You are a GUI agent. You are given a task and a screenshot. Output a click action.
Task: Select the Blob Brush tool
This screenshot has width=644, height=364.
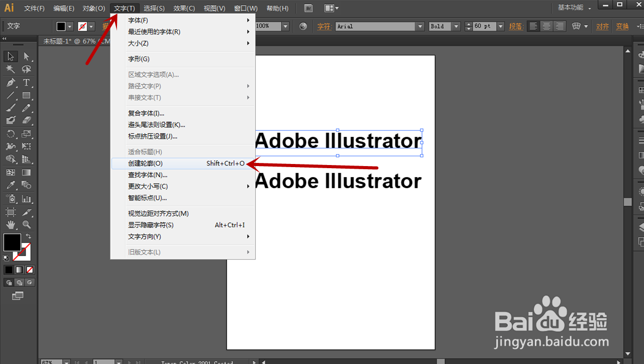point(10,121)
